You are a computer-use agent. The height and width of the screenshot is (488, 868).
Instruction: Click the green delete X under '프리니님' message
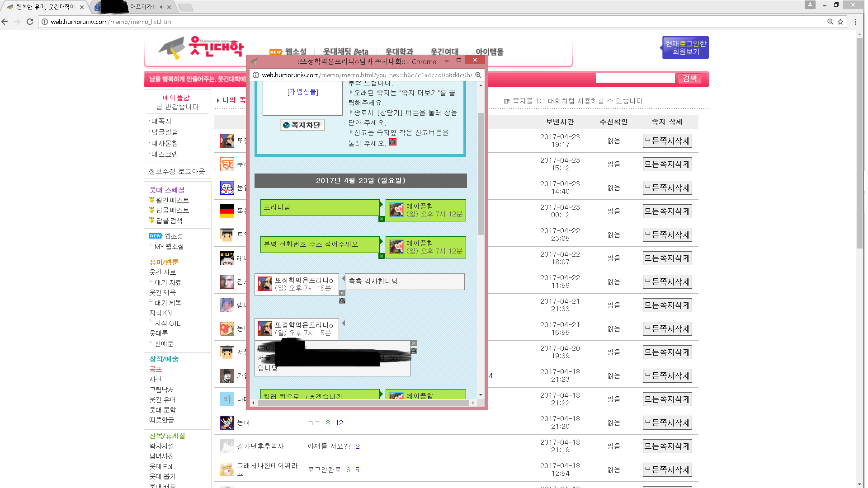point(381,219)
